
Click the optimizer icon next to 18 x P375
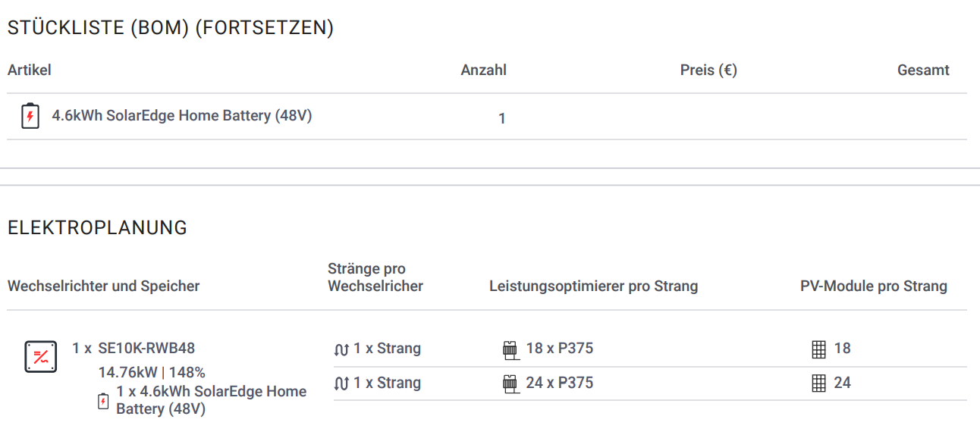510,349
